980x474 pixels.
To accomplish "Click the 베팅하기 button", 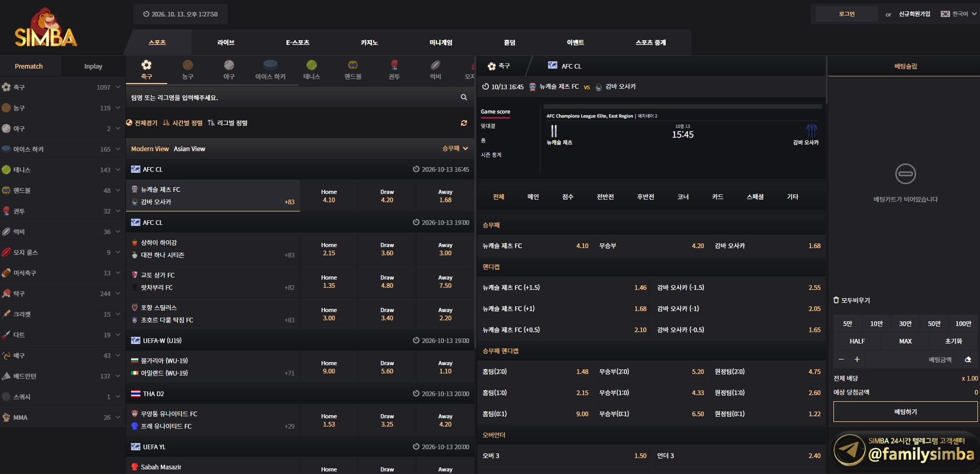I will tap(906, 412).
